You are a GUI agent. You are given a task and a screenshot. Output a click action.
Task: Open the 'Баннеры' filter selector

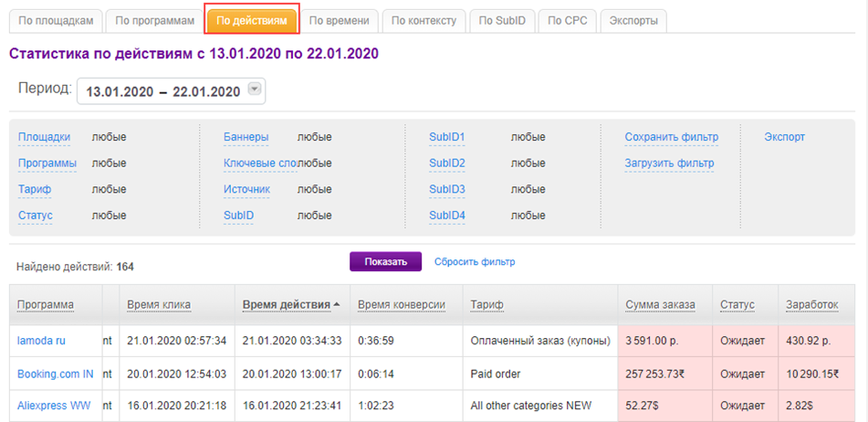pos(246,138)
